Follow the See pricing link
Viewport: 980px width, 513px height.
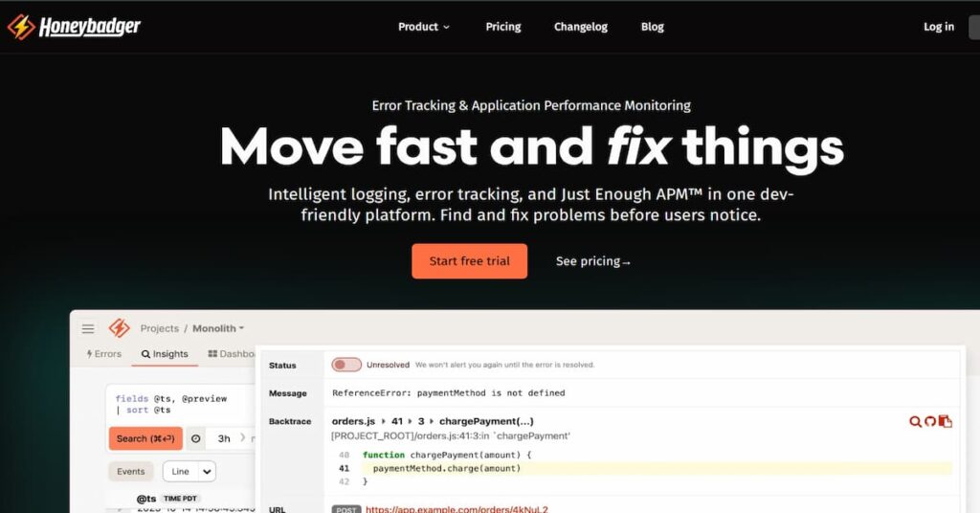click(593, 261)
